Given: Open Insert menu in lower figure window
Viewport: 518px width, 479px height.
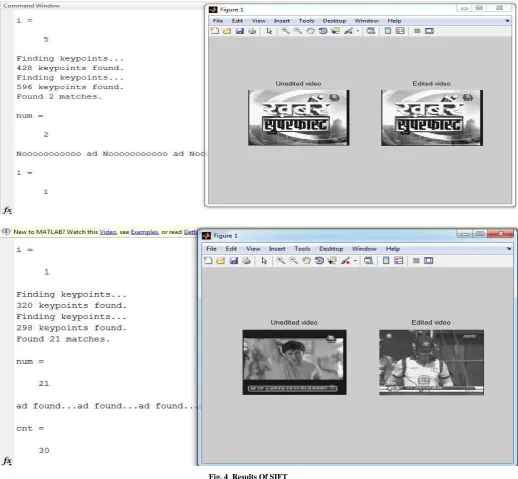Looking at the screenshot, I should pos(277,249).
